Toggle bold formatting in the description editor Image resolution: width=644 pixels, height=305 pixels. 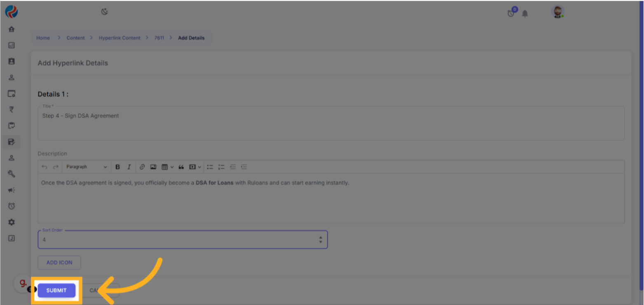pos(117,167)
